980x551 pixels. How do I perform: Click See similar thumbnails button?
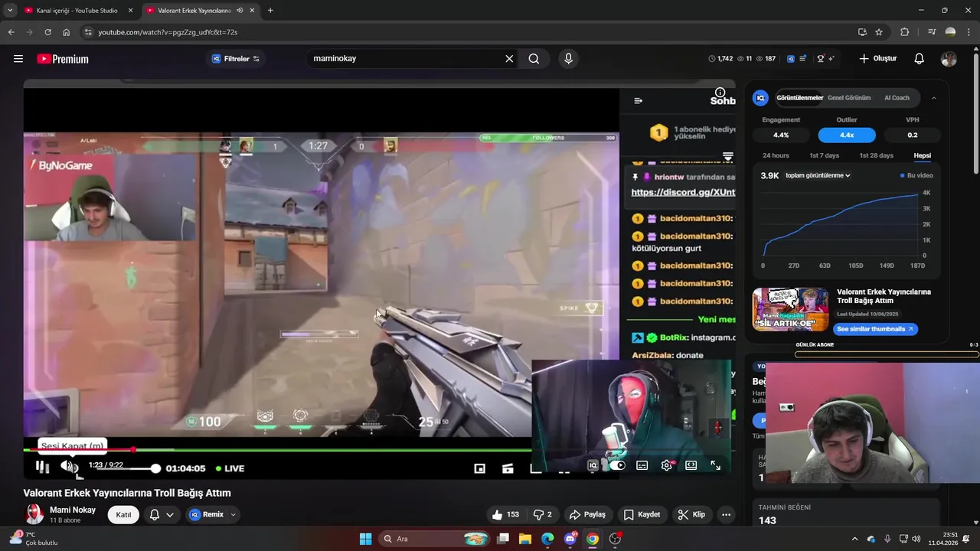click(875, 329)
